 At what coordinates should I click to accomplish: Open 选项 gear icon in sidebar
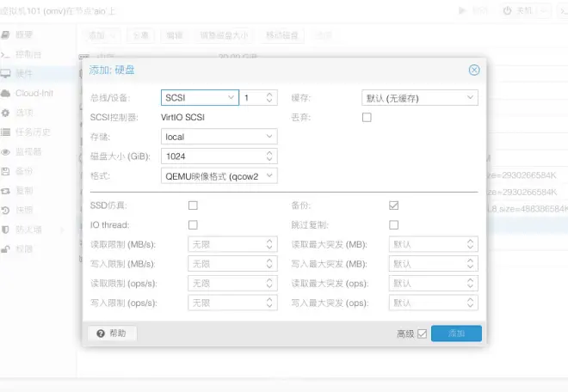(x=5, y=113)
